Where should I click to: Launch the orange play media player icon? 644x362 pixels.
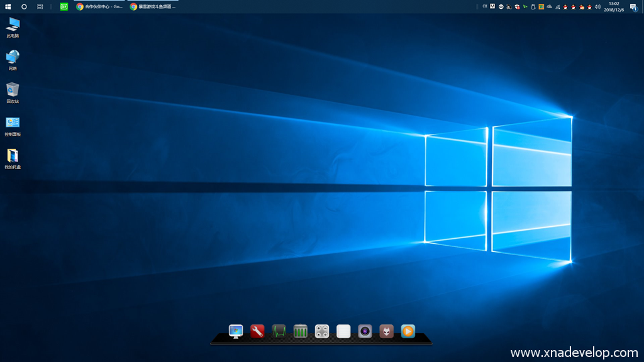408,331
